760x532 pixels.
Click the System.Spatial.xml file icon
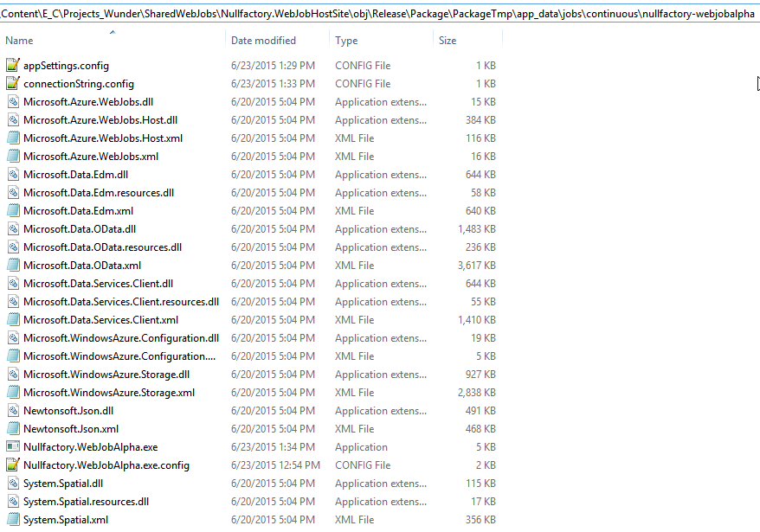point(13,519)
